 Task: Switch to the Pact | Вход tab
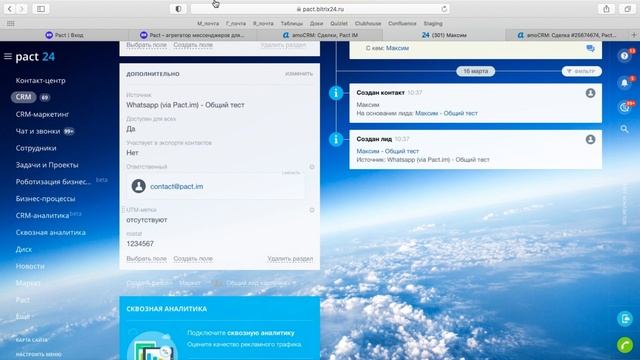coord(64,35)
